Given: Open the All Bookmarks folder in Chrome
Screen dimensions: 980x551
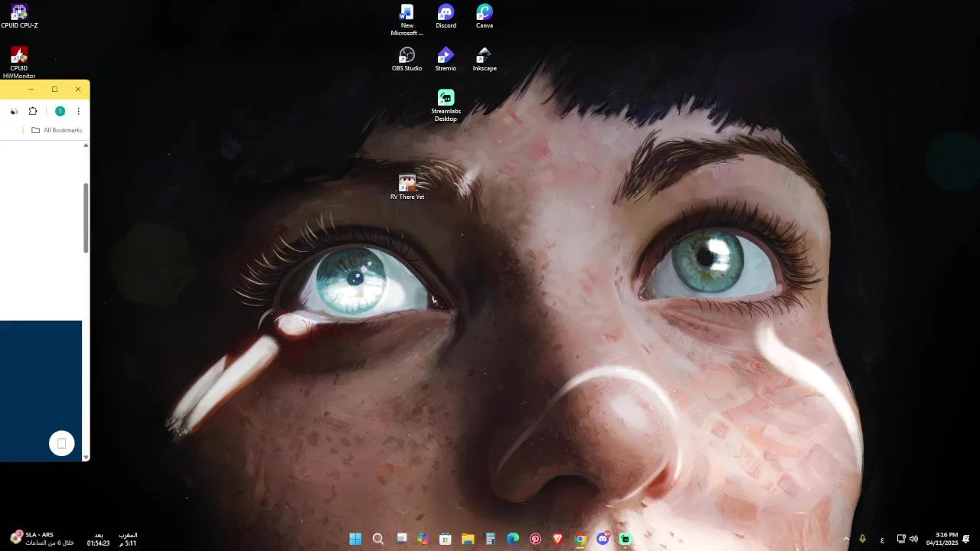Looking at the screenshot, I should 57,130.
